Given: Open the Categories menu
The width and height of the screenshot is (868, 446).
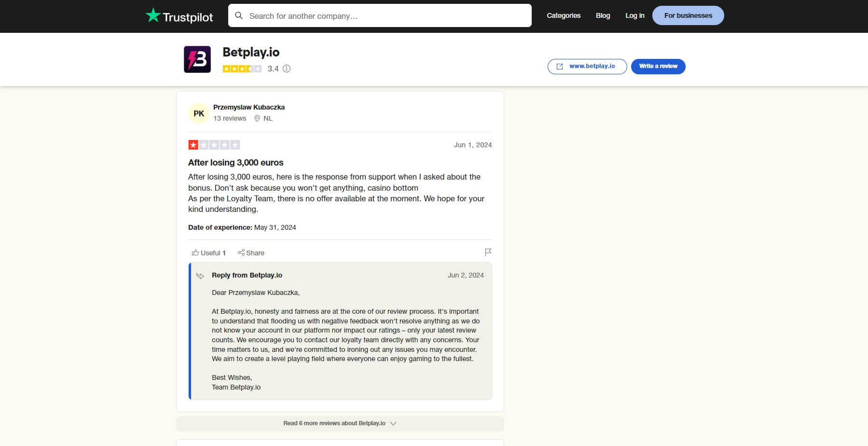Looking at the screenshot, I should 563,15.
